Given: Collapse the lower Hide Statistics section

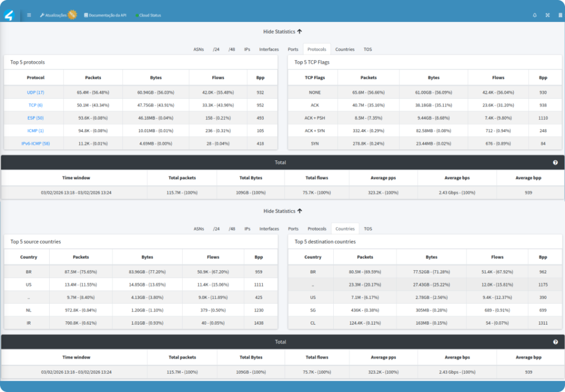Looking at the screenshot, I should pos(282,211).
